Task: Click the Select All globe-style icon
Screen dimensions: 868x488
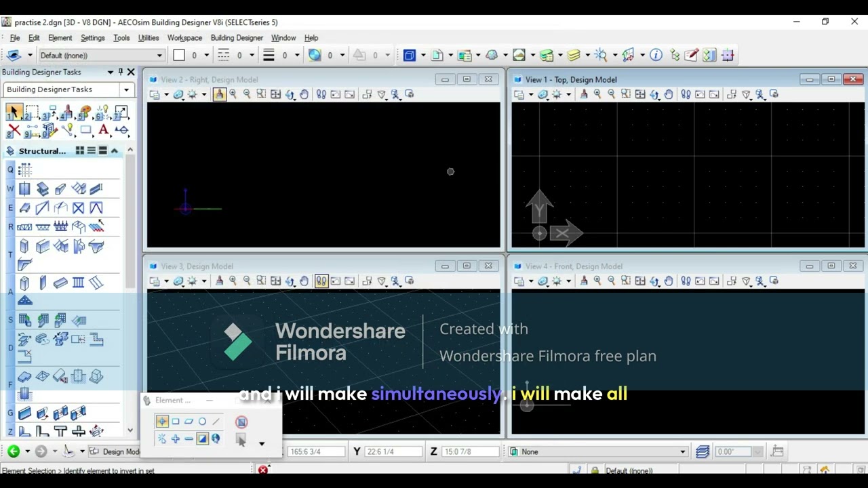Action: [216, 439]
